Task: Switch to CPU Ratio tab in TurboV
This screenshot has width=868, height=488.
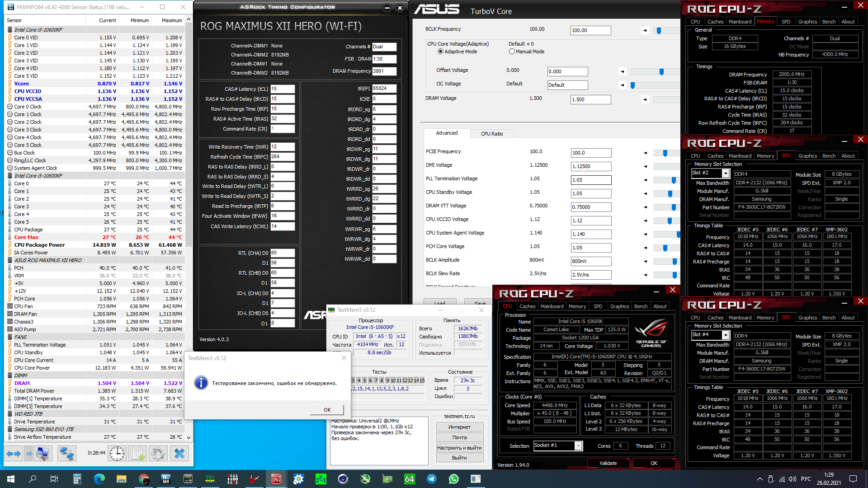Action: tap(492, 134)
